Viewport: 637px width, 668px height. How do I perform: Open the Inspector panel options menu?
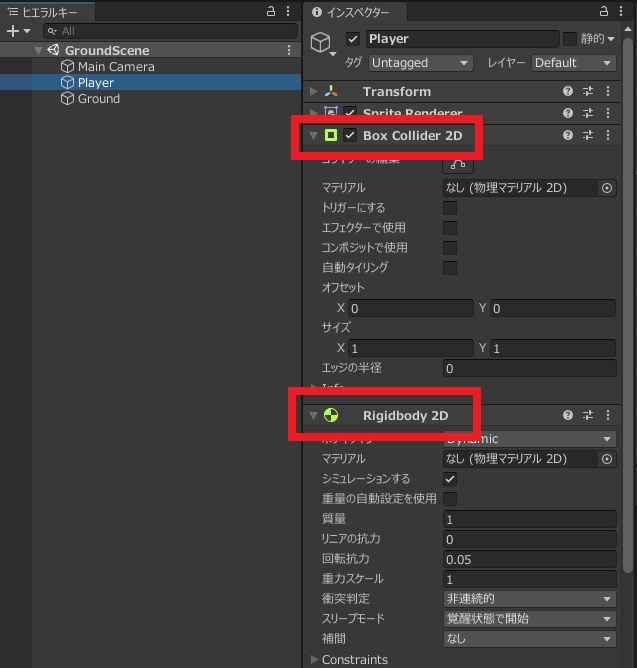[x=621, y=12]
